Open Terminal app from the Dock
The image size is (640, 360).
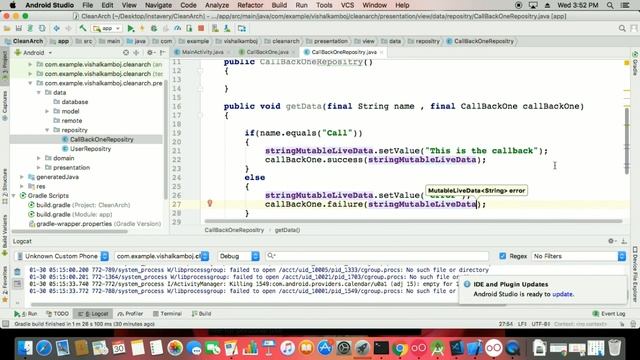381,348
